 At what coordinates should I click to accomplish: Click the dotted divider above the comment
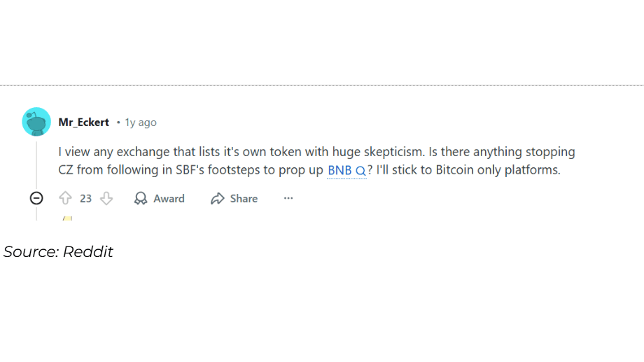[322, 85]
